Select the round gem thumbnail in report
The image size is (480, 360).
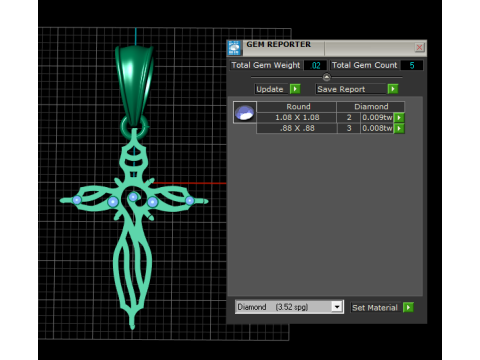(x=245, y=112)
